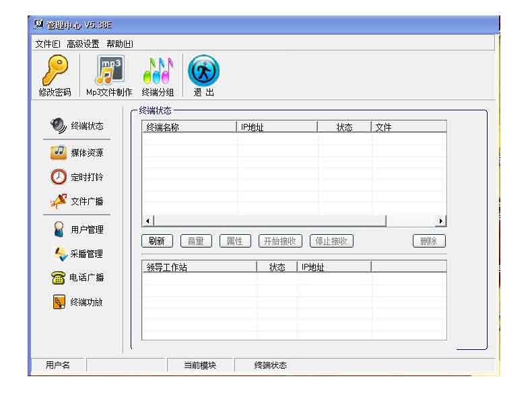Open 电话广播 telephone icon

(59, 278)
